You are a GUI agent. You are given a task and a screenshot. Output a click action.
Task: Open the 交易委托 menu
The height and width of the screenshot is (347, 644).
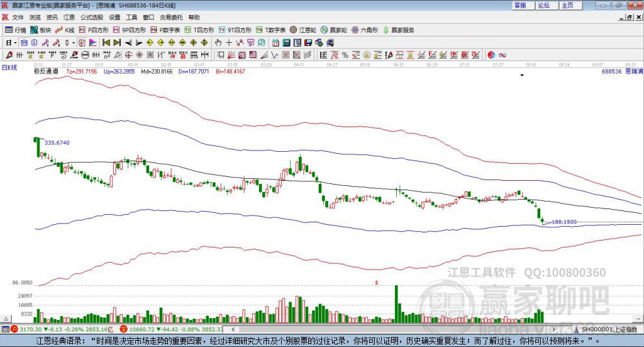point(171,17)
